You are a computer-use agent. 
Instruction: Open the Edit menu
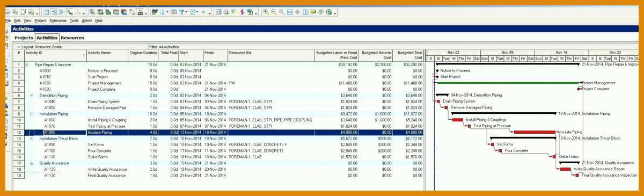click(17, 20)
